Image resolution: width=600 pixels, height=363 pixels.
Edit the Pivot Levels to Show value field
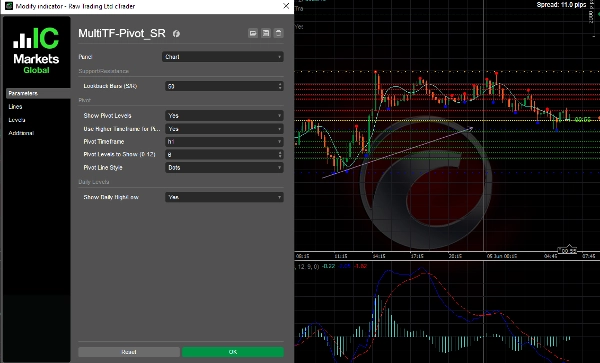point(224,155)
